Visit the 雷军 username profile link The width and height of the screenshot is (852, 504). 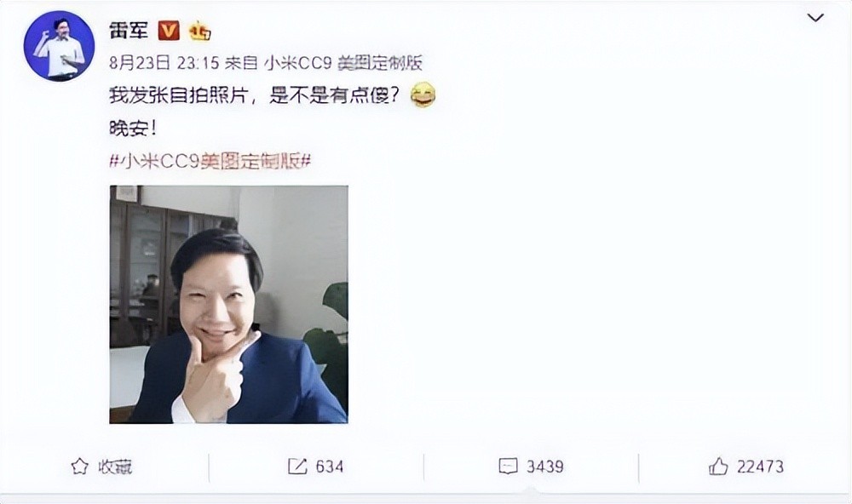(x=129, y=31)
